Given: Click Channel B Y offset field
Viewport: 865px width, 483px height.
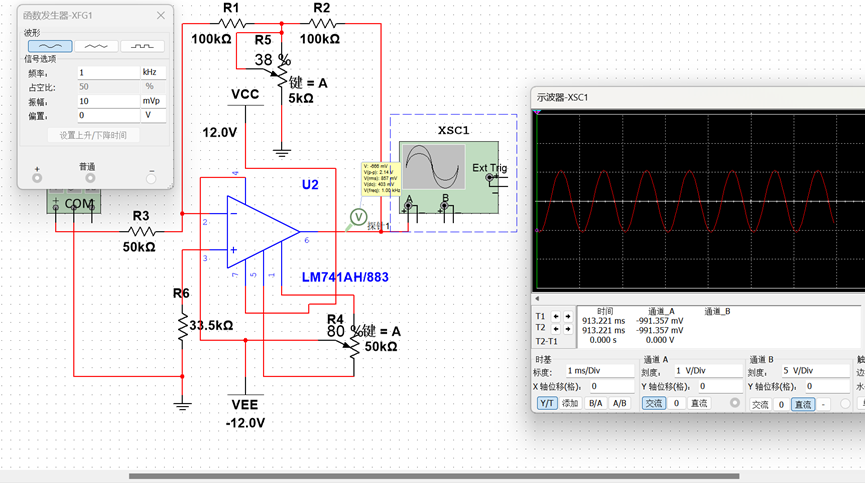Looking at the screenshot, I should point(827,386).
